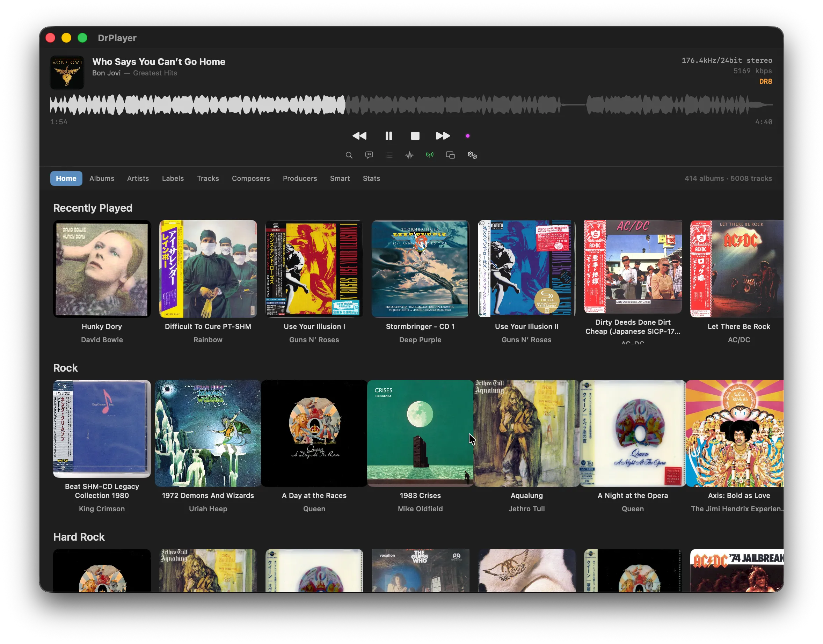Click the magenta dot indicator
The width and height of the screenshot is (823, 644).
[467, 136]
